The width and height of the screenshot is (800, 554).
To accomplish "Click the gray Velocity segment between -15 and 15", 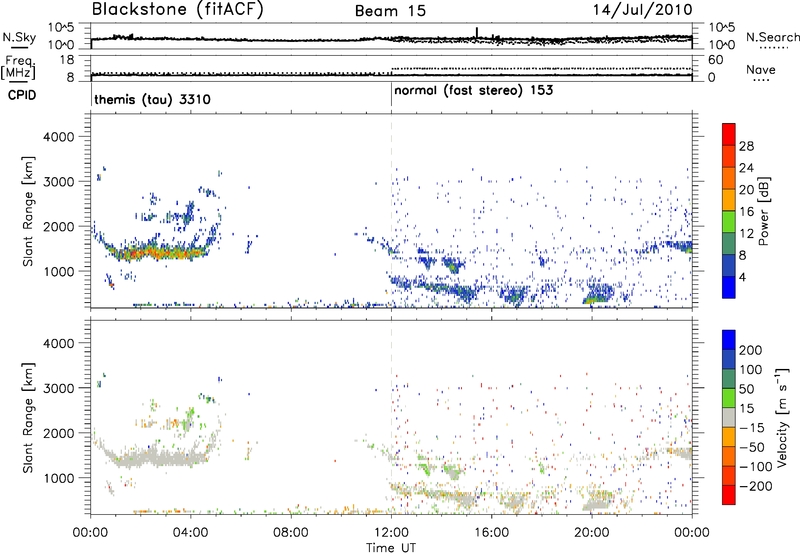I will 729,417.
